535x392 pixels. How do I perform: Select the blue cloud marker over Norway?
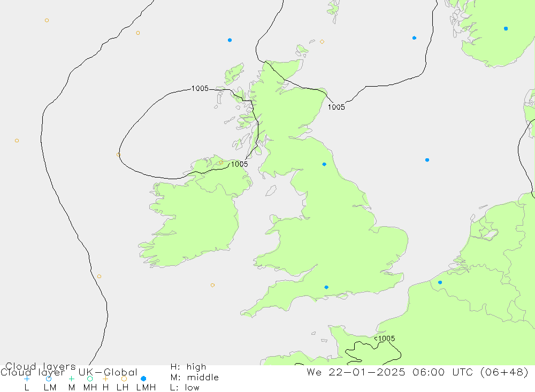point(506,29)
